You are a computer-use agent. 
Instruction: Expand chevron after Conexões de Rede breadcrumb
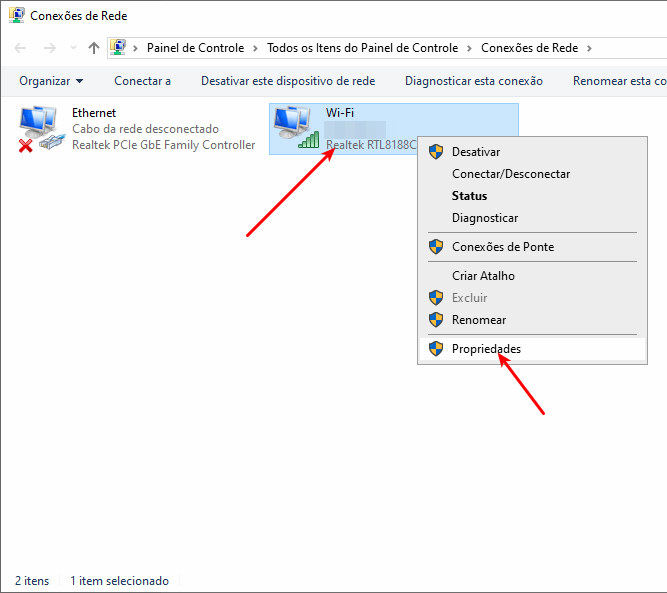589,48
